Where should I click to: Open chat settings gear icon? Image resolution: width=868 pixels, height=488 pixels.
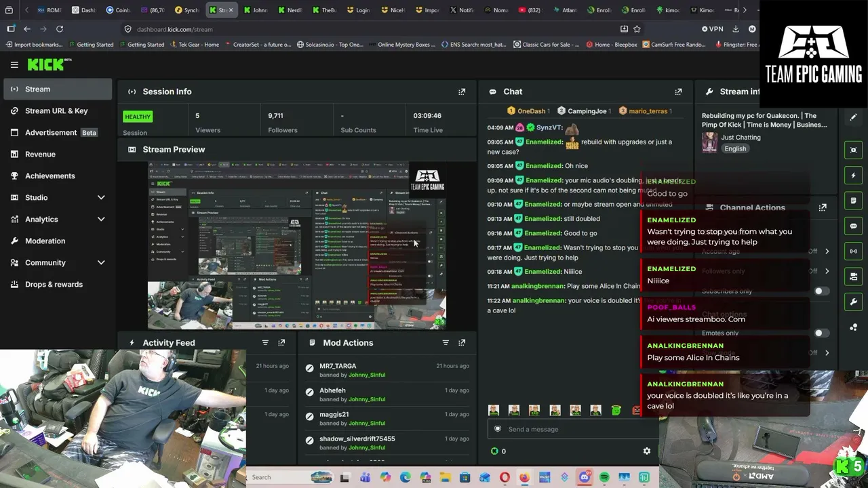[646, 451]
